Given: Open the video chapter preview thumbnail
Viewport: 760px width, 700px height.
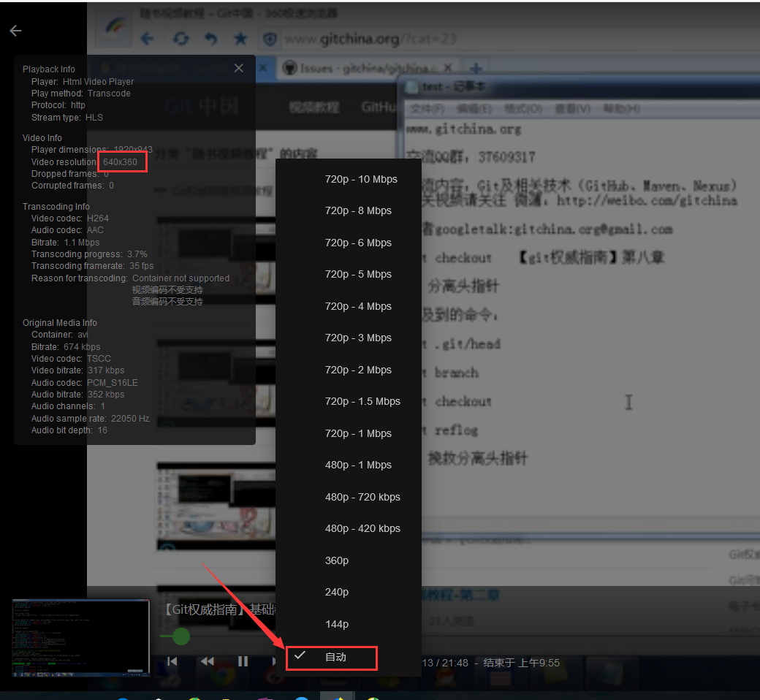Looking at the screenshot, I should point(81,637).
